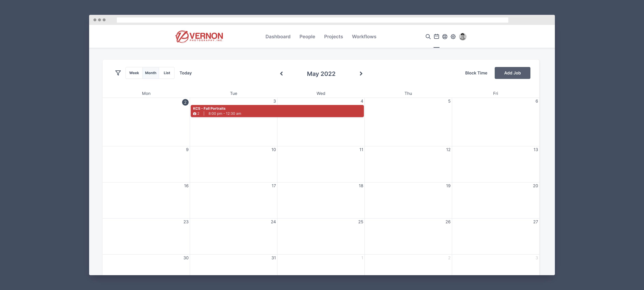Navigate to the Projects page
The height and width of the screenshot is (290, 644).
333,37
